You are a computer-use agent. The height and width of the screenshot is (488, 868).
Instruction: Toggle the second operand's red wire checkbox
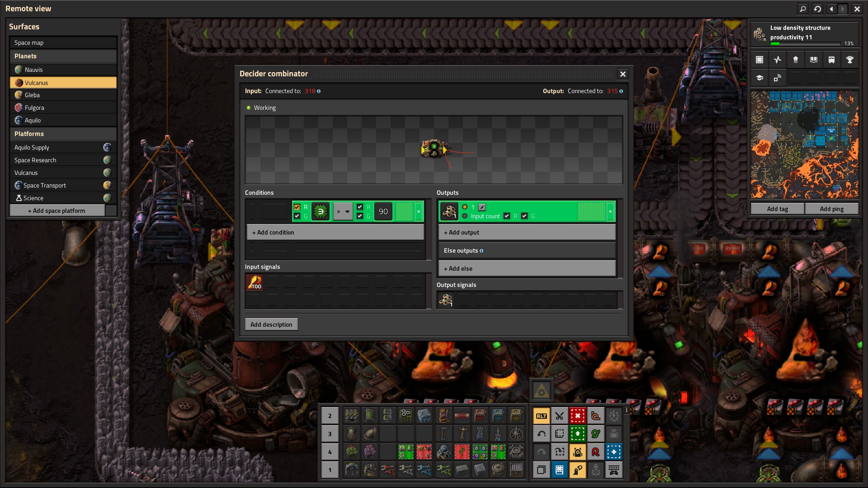tap(360, 207)
